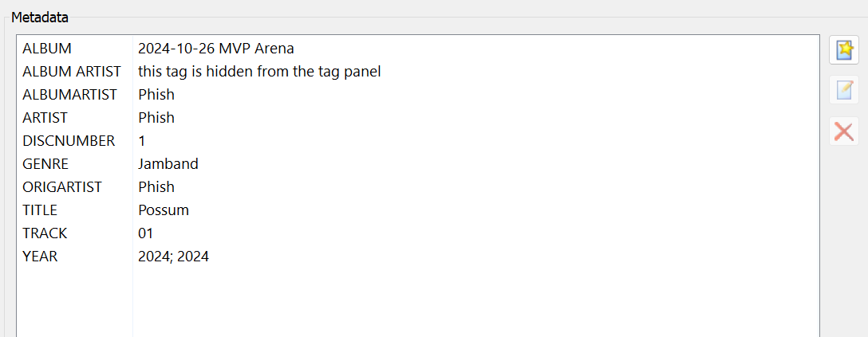Select the YEAR tag name
The width and height of the screenshot is (868, 337).
pyautogui.click(x=40, y=257)
